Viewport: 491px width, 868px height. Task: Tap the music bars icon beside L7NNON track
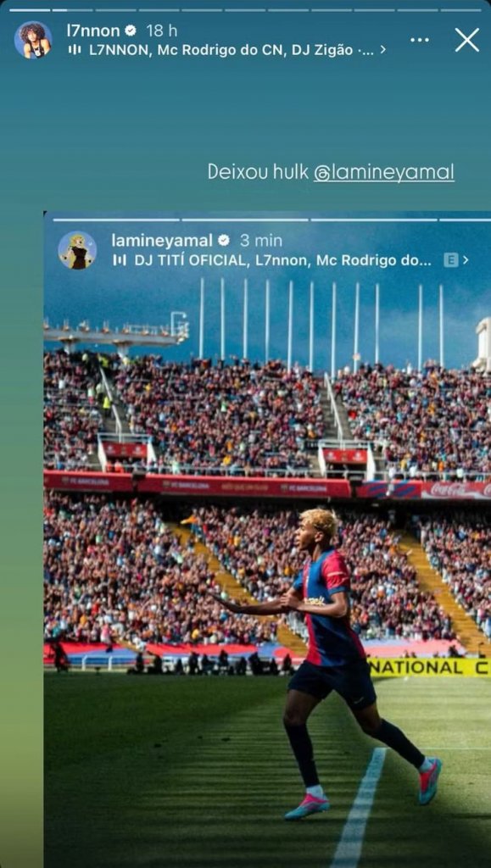pyautogui.click(x=74, y=50)
